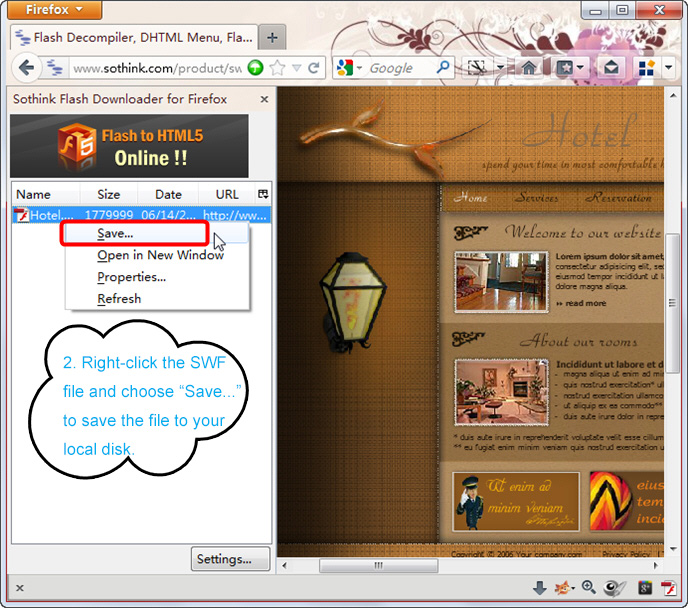Click the screen capture toolbar icon

pyautogui.click(x=477, y=68)
